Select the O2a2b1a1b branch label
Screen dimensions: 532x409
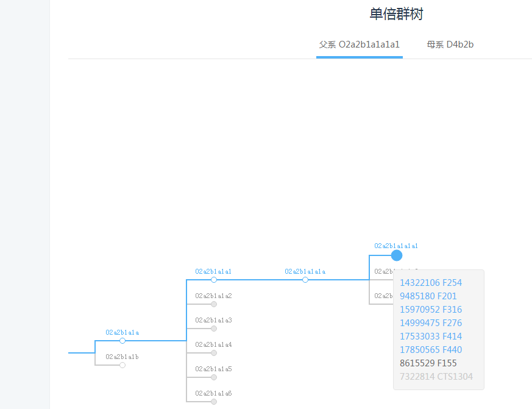122,357
